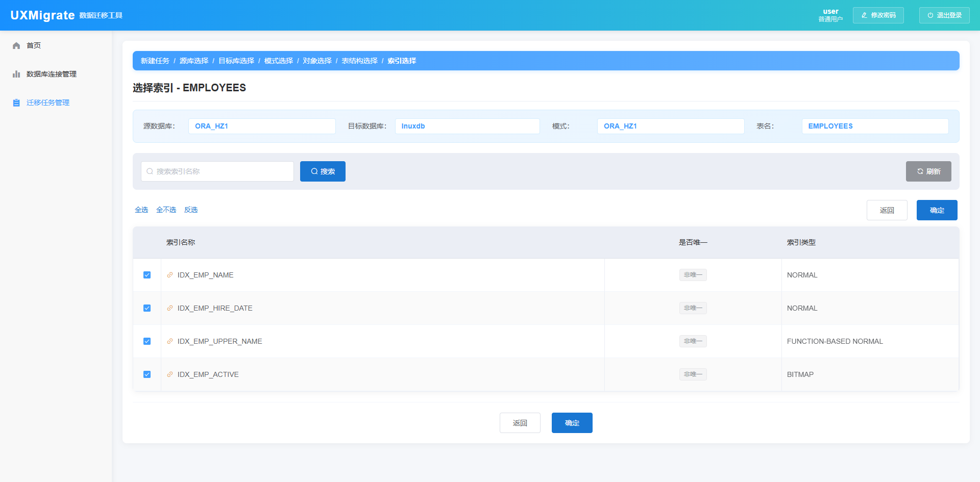The height and width of the screenshot is (482, 980).
Task: Go to 表结构选择 in the breadcrumb
Action: point(359,61)
